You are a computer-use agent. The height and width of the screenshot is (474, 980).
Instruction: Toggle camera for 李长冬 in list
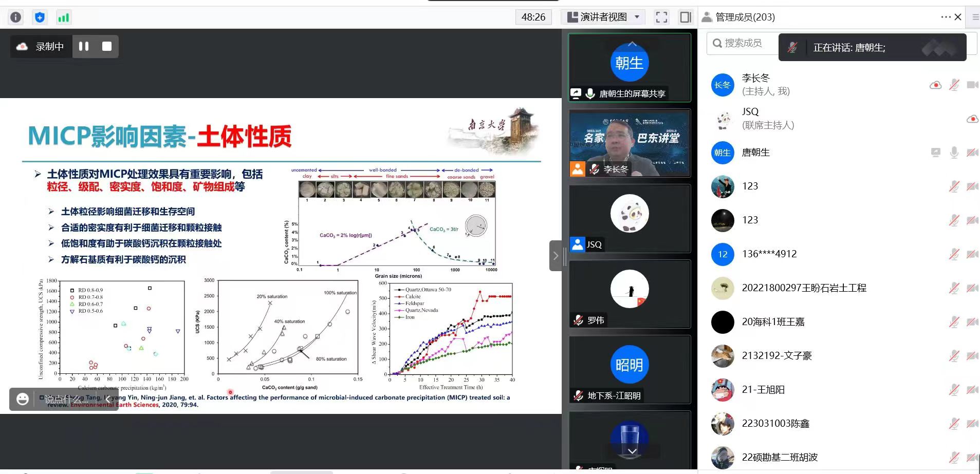[x=972, y=85]
